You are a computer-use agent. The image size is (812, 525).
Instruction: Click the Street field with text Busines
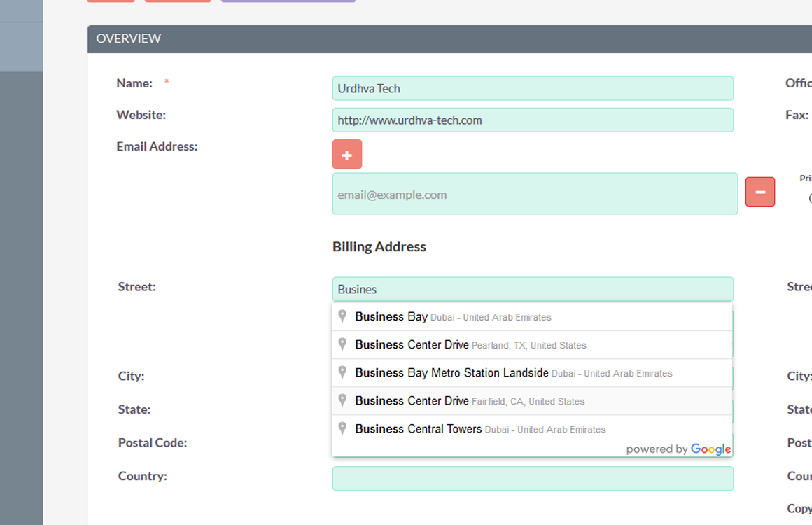[x=532, y=289]
